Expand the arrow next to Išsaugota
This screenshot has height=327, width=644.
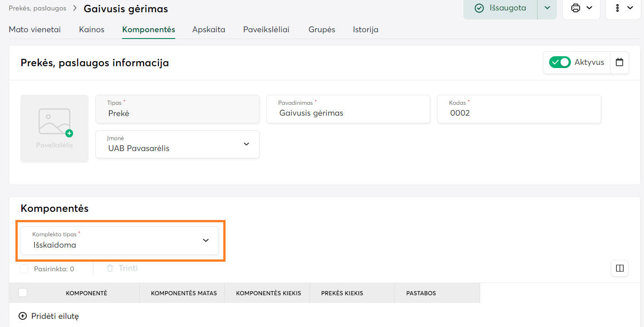[x=547, y=8]
